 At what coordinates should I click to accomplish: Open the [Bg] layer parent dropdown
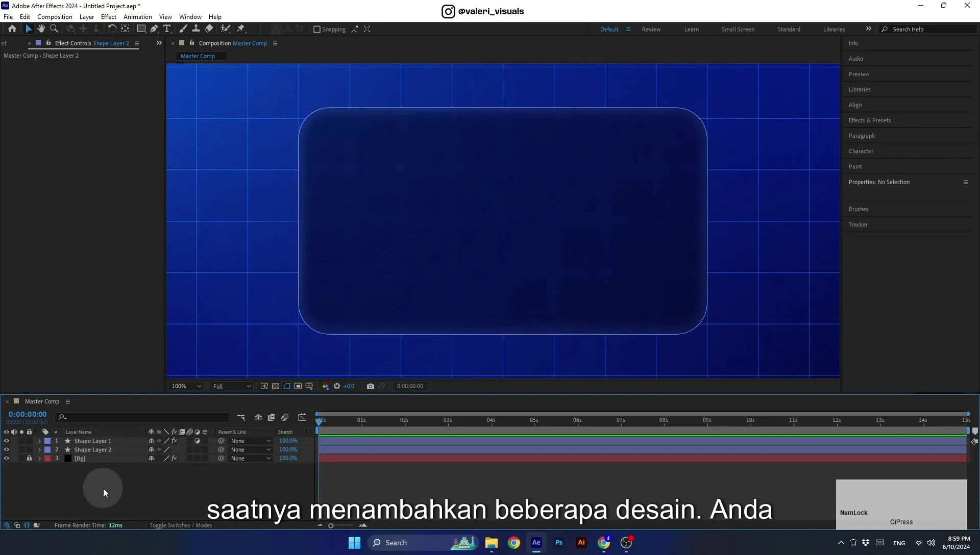(x=250, y=459)
